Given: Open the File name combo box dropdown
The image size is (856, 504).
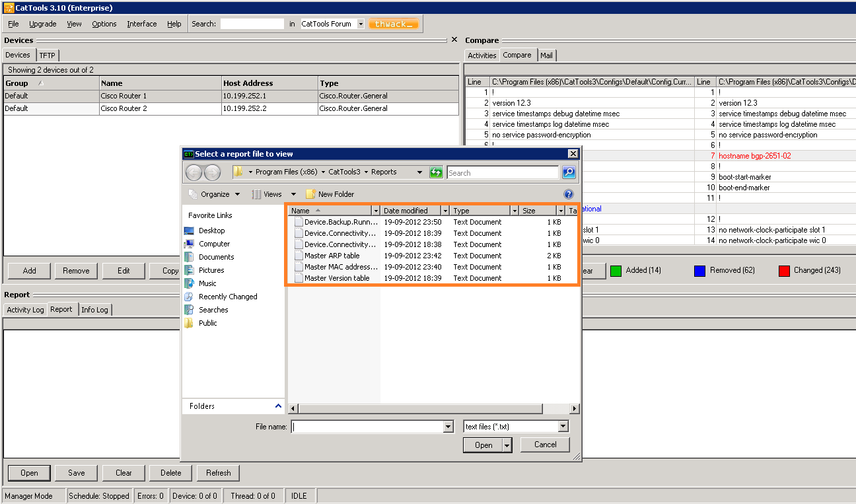Looking at the screenshot, I should (448, 427).
